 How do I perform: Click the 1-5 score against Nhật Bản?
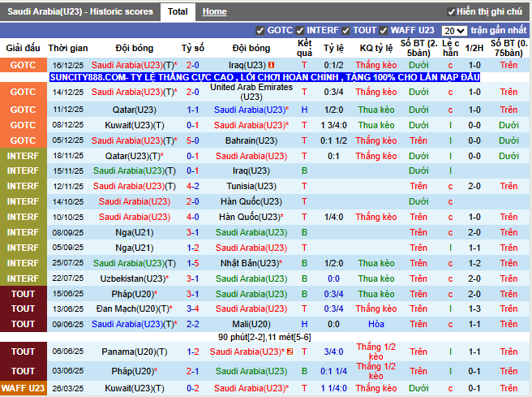pos(192,264)
